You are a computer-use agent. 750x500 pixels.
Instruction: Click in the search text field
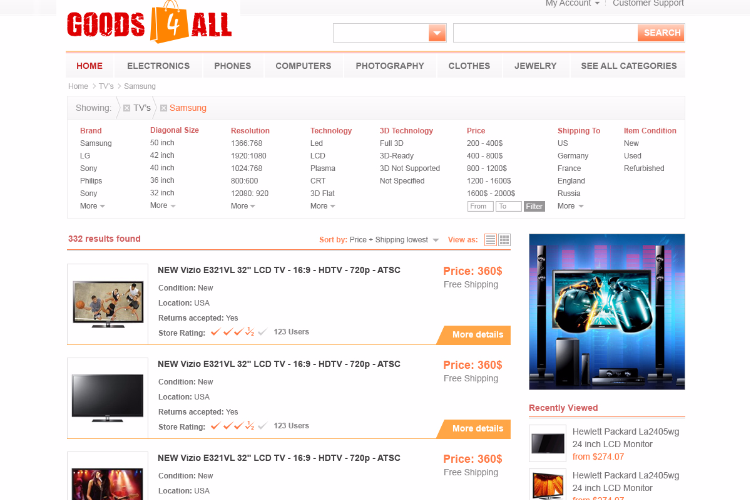545,33
